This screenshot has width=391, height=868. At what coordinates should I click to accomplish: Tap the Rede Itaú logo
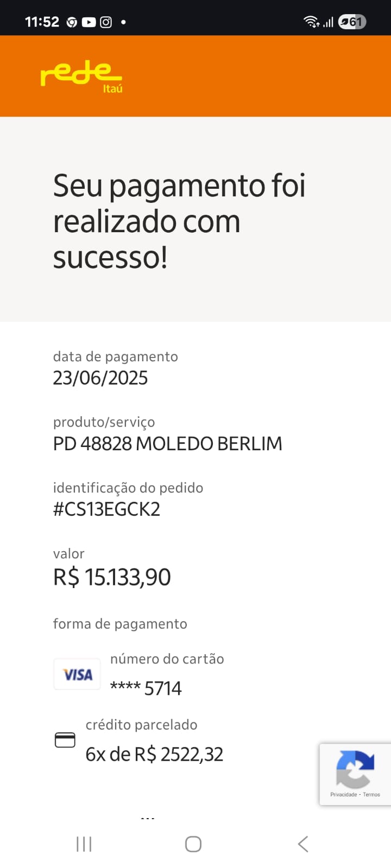pyautogui.click(x=81, y=77)
